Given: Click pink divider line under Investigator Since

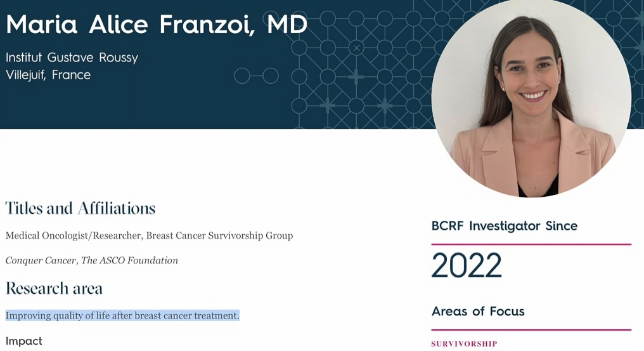Looking at the screenshot, I should (x=531, y=244).
